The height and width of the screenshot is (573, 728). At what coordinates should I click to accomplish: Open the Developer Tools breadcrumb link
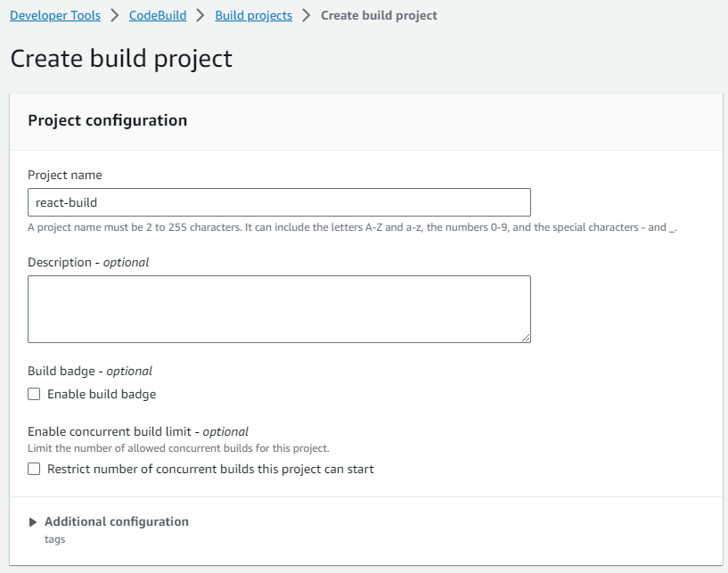pos(57,16)
